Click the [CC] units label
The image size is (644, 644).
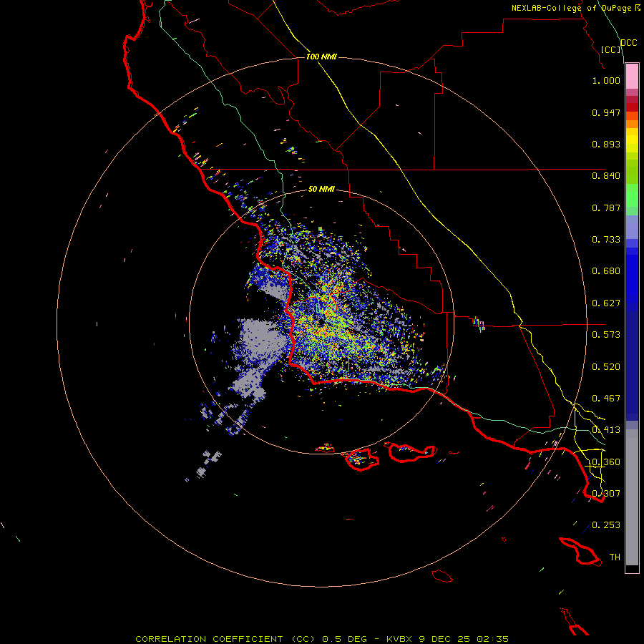[611, 49]
